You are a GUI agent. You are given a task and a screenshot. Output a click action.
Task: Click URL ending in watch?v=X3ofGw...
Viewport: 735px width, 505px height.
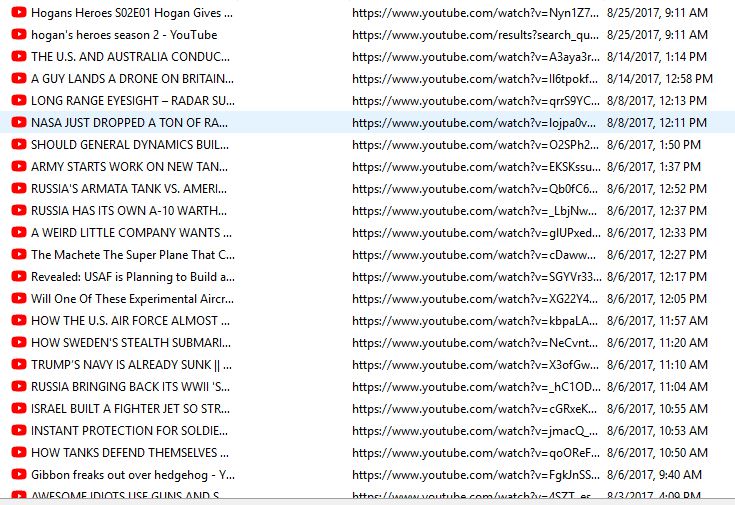click(475, 365)
